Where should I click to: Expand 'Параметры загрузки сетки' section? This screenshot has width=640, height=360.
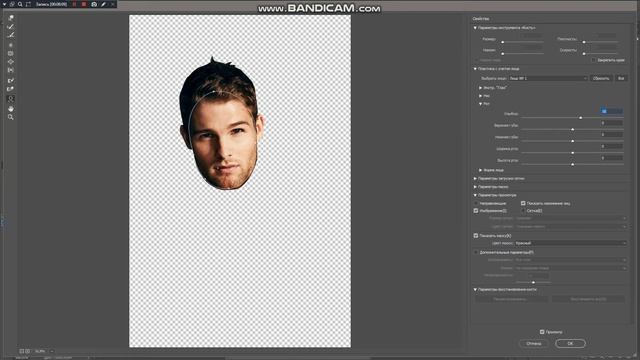click(x=475, y=179)
